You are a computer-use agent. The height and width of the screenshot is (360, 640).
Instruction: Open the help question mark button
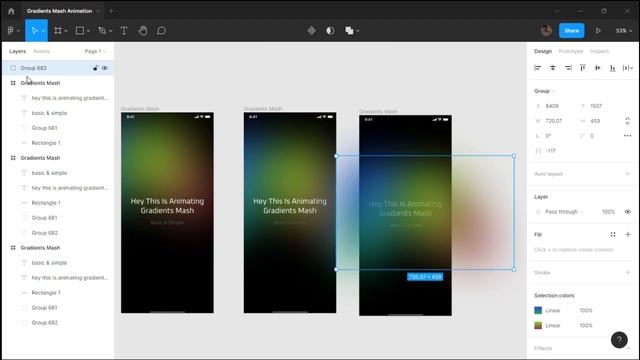pyautogui.click(x=619, y=340)
